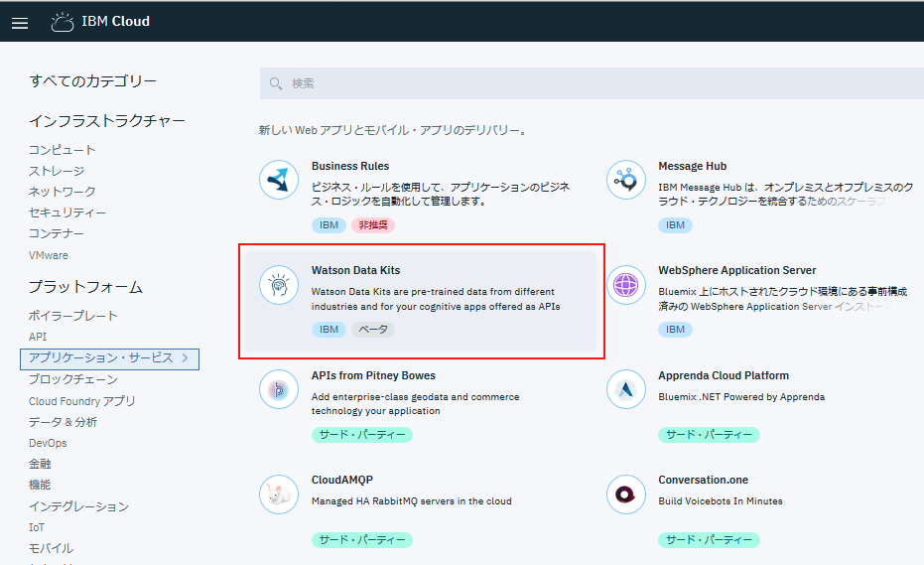
Task: Expand chevron beside アプリケーション・サービス
Action: 185,358
